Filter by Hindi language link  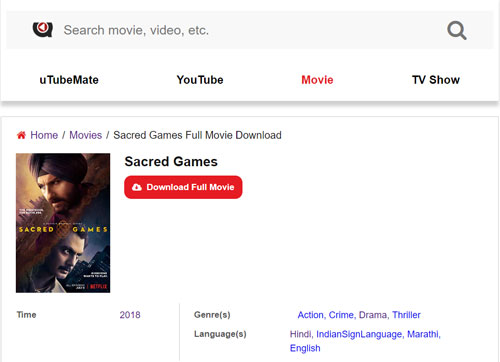pos(300,334)
